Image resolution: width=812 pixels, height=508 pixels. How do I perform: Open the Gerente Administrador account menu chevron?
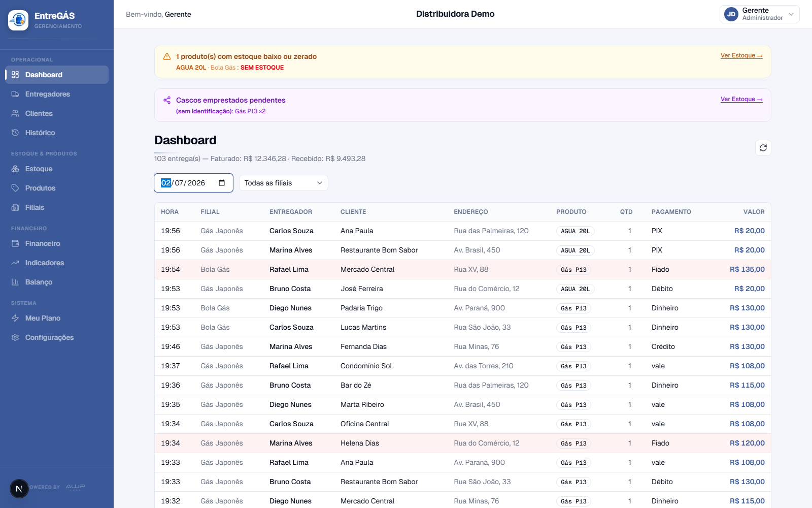tap(791, 14)
